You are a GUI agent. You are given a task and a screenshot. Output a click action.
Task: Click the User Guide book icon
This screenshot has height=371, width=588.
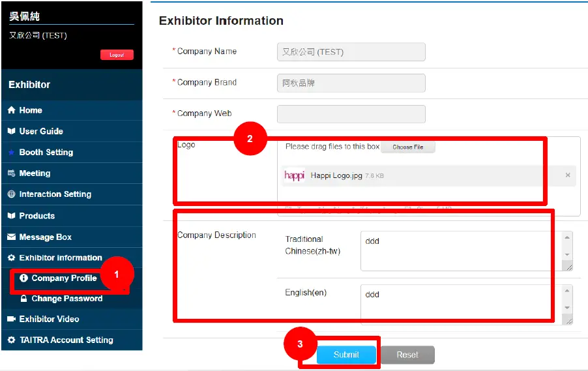tap(11, 131)
